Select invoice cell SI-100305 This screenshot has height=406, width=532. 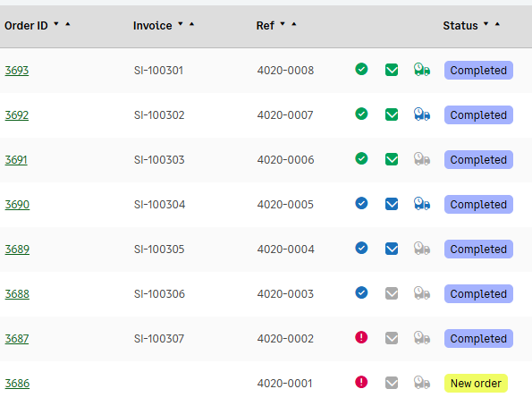[159, 250]
